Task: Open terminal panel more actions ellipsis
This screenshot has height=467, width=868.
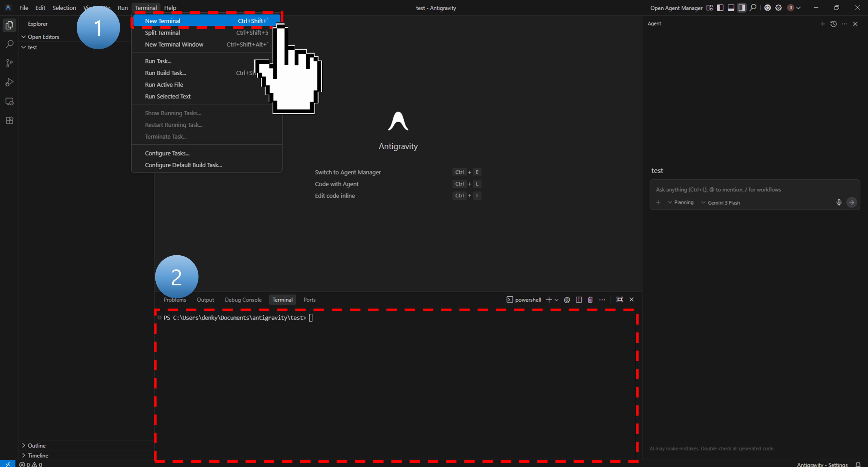Action: click(x=602, y=300)
